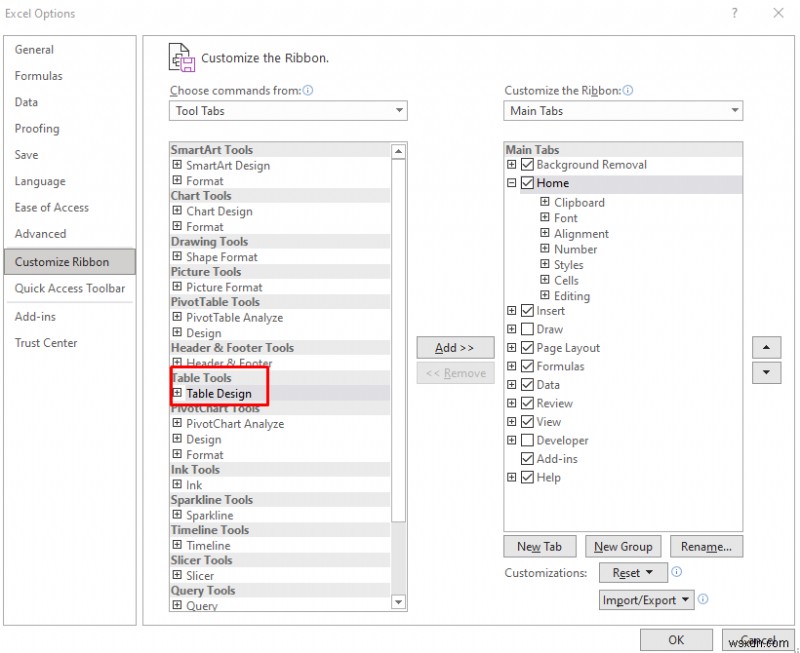Expand the Ink node
The width and height of the screenshot is (800, 653).
point(177,484)
